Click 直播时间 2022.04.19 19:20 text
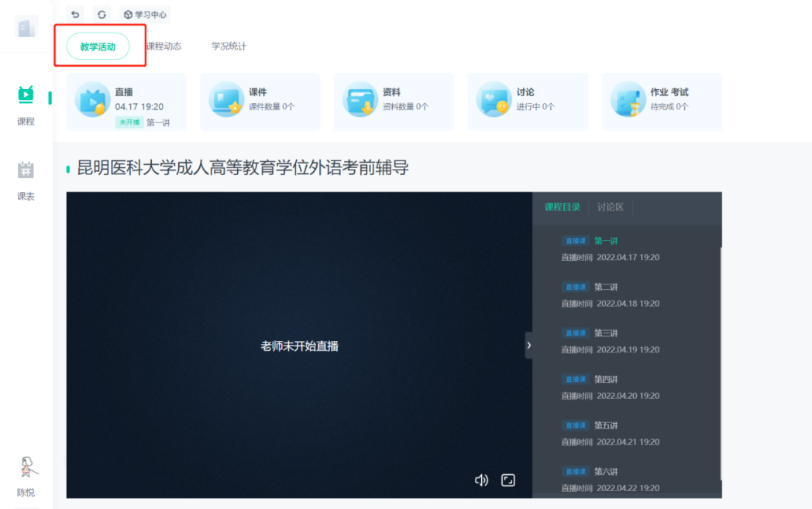Image resolution: width=812 pixels, height=509 pixels. point(611,349)
